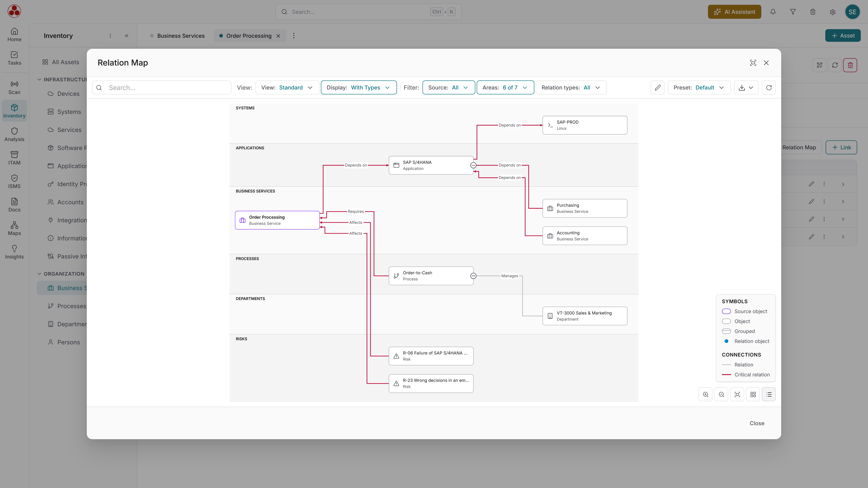
Task: Open the Analysis section in sidebar
Action: pos(14,134)
